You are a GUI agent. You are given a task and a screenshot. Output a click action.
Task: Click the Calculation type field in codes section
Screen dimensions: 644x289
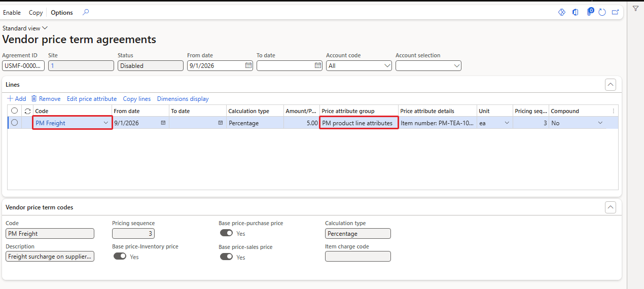pos(358,234)
